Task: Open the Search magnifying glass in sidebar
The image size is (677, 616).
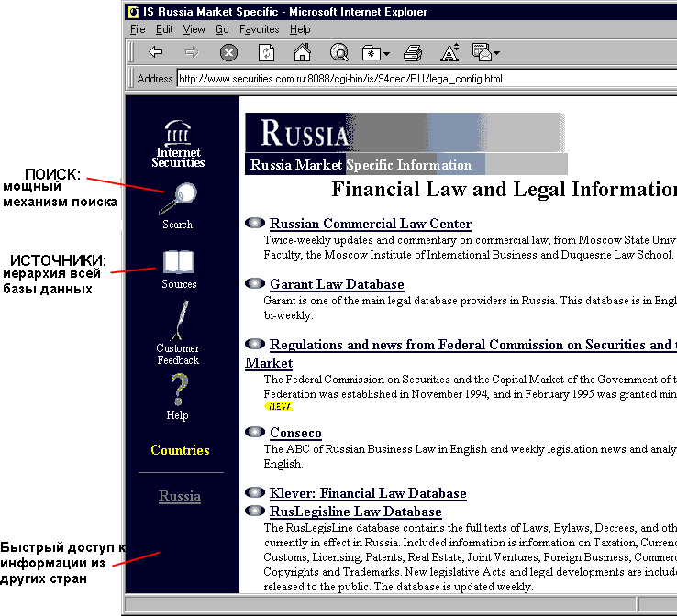Action: (178, 198)
